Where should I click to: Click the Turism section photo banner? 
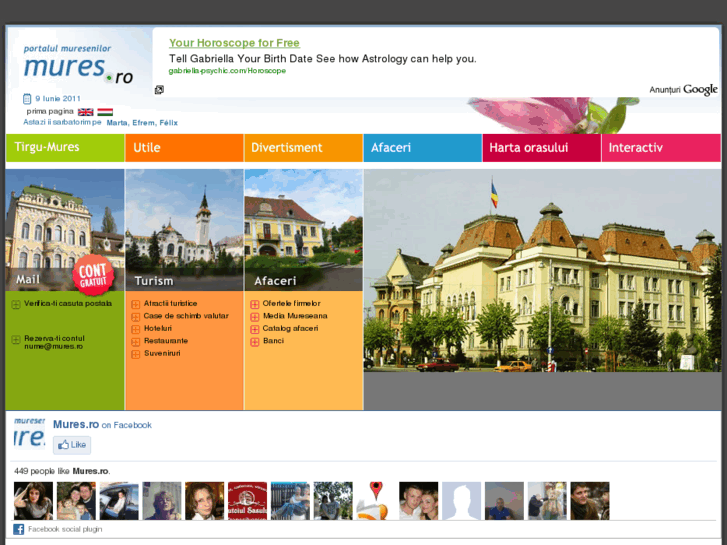pyautogui.click(x=184, y=230)
